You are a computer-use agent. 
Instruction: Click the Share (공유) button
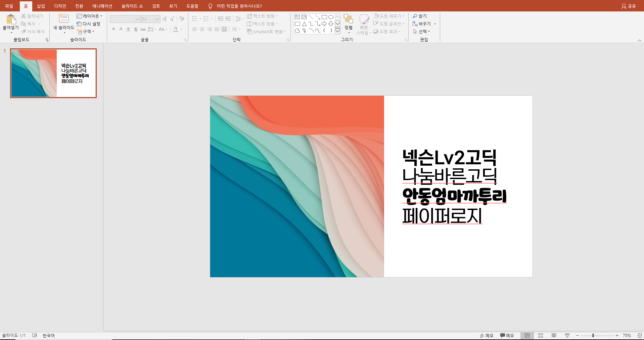629,6
